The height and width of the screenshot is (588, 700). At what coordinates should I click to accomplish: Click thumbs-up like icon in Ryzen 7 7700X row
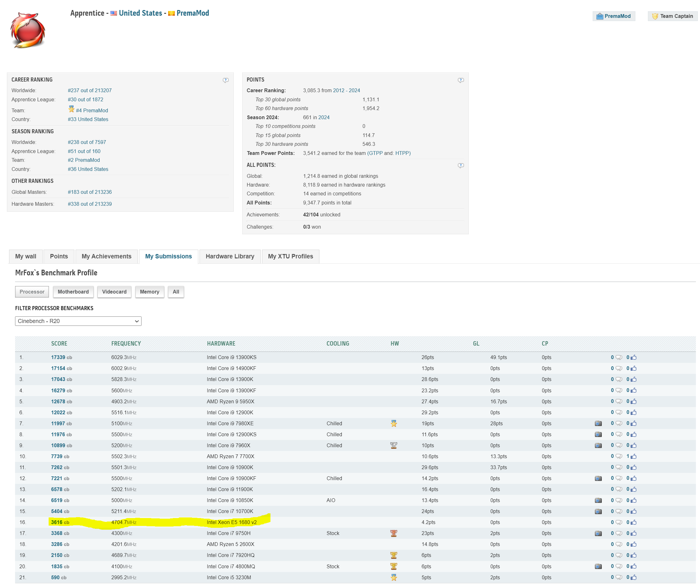(633, 456)
